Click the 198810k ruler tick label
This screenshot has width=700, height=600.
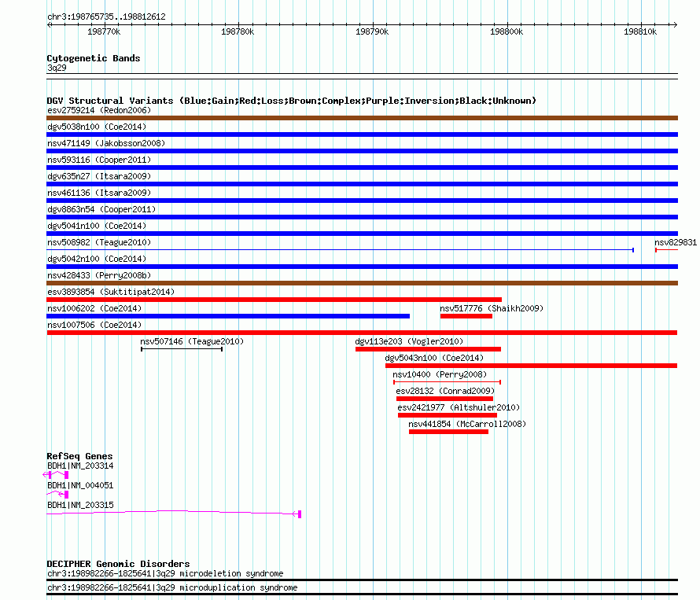(640, 31)
